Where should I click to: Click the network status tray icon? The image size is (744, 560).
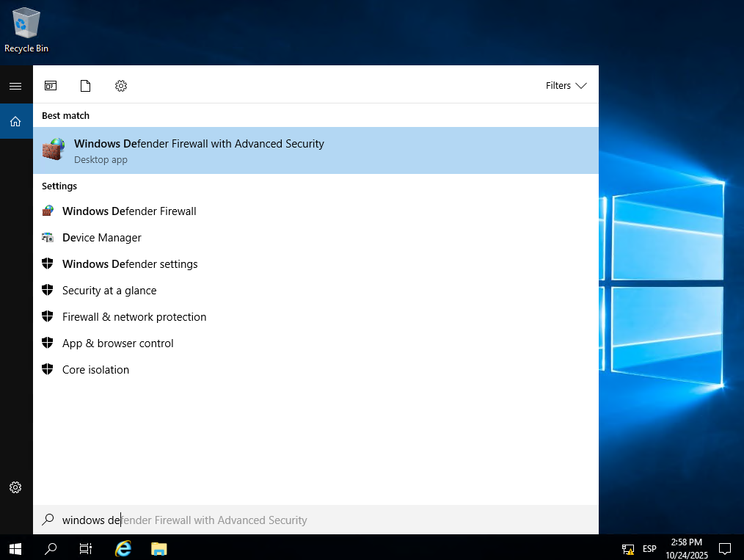[x=628, y=550]
